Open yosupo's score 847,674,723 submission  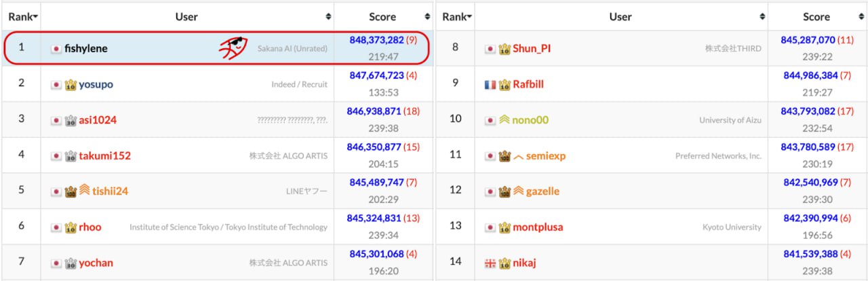click(x=375, y=75)
